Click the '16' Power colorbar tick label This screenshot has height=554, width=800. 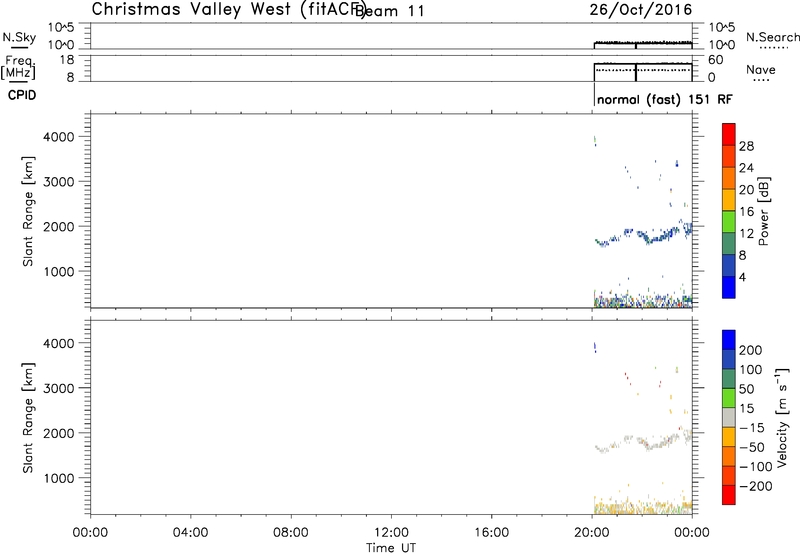[x=746, y=211]
